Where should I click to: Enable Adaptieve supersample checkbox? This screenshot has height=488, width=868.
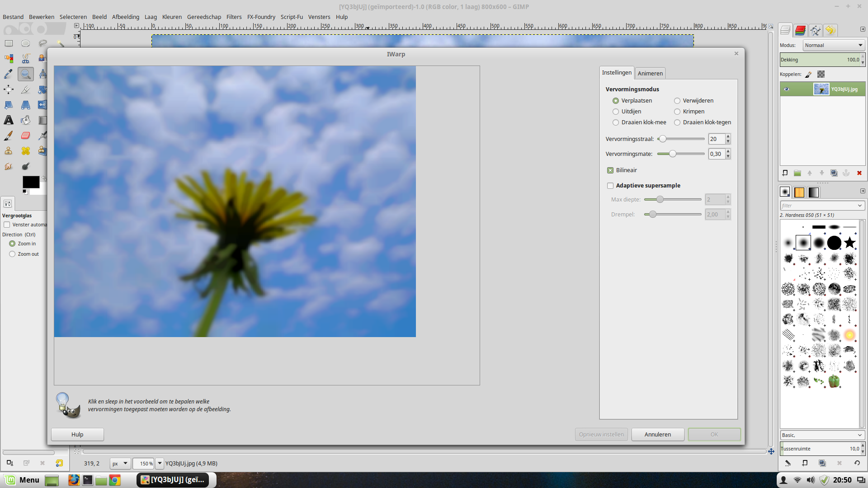click(x=610, y=186)
